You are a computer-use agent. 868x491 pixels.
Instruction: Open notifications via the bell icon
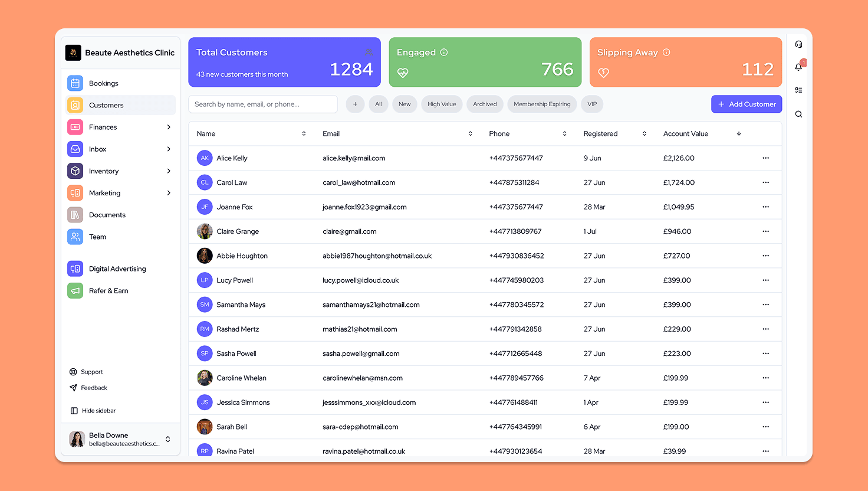798,67
